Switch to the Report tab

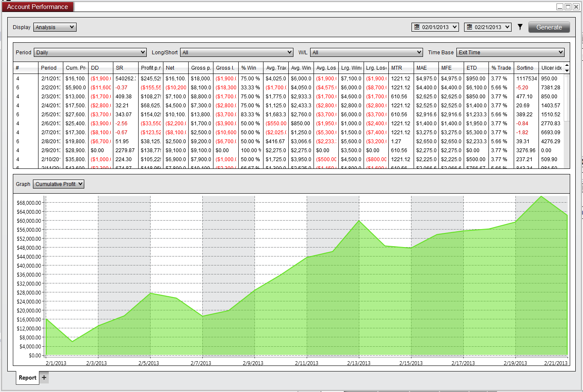point(27,377)
